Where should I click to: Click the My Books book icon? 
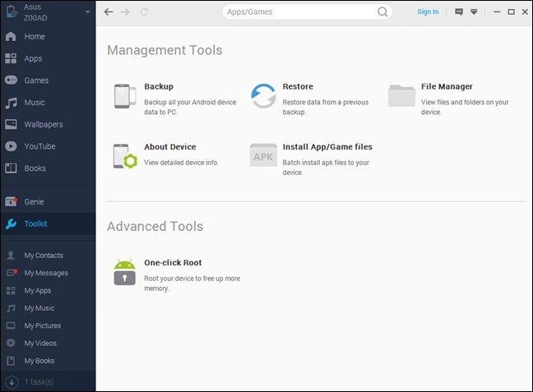[x=11, y=361]
